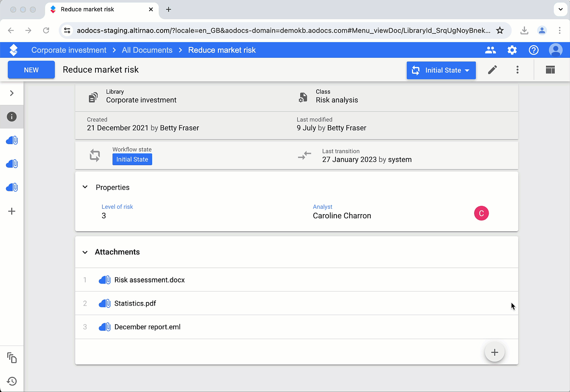570x392 pixels.
Task: Open the settings gear in the blue header
Action: (x=512, y=50)
